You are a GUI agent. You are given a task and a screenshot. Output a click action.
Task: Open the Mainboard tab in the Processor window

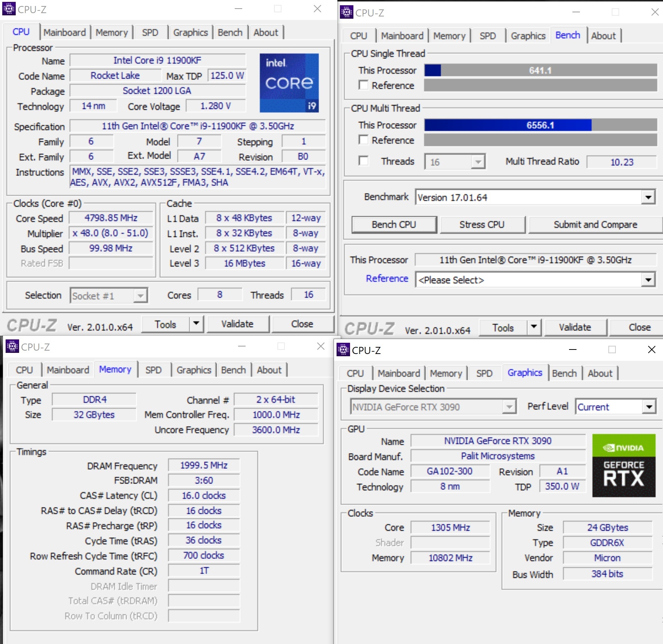pyautogui.click(x=65, y=33)
